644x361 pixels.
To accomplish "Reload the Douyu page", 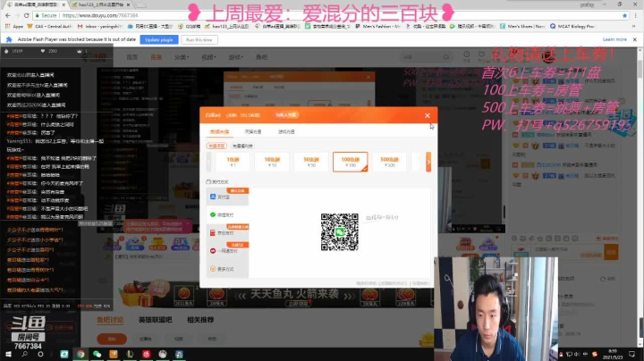I will point(26,15).
